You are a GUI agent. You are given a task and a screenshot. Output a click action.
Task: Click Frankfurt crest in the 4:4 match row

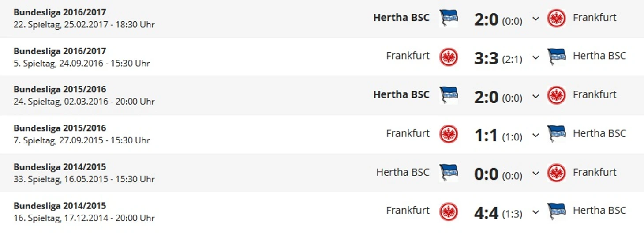449,211
